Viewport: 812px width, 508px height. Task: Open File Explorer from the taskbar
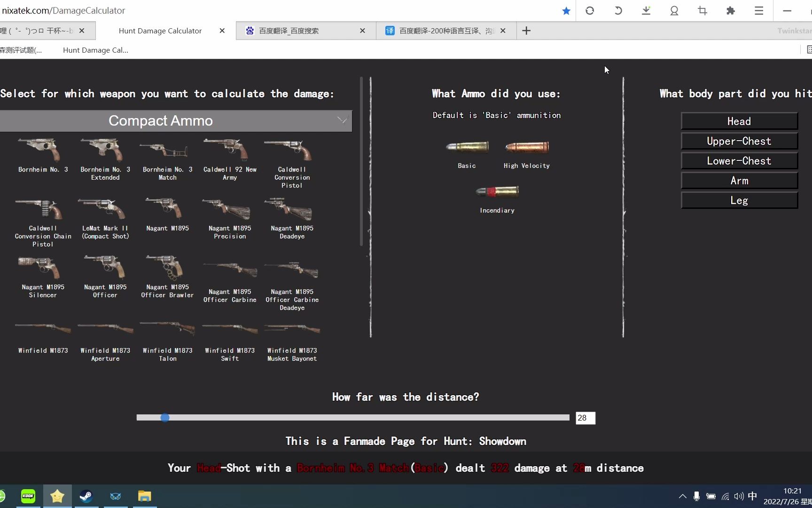pos(144,496)
